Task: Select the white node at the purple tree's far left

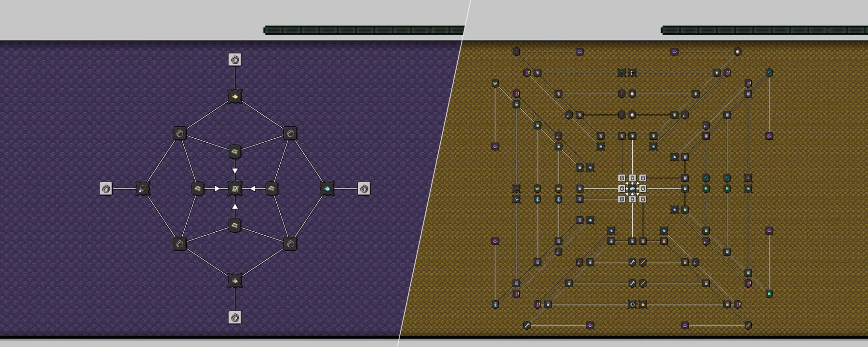Action: coord(106,188)
